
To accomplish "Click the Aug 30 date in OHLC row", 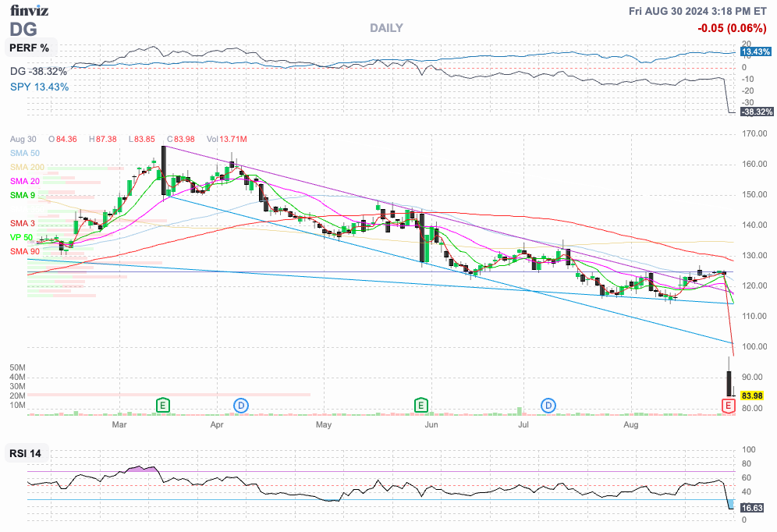I will (23, 139).
